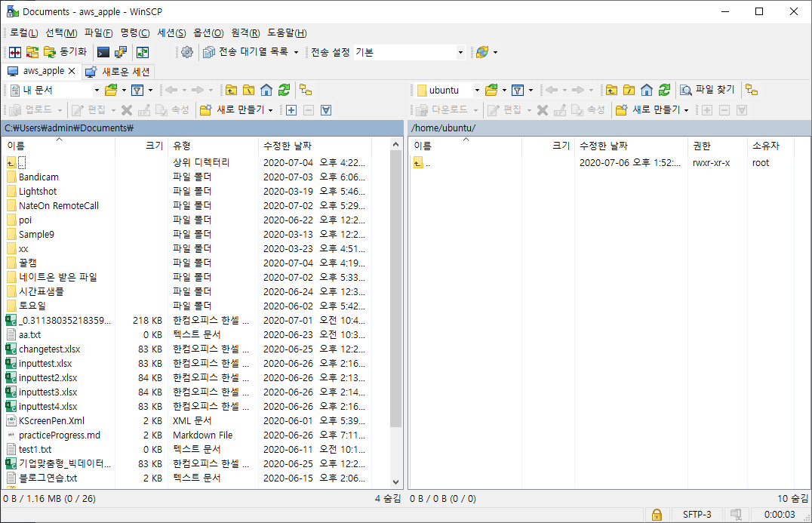Go to remote home directory icon
Viewport: 812px width, 523px height.
click(647, 90)
